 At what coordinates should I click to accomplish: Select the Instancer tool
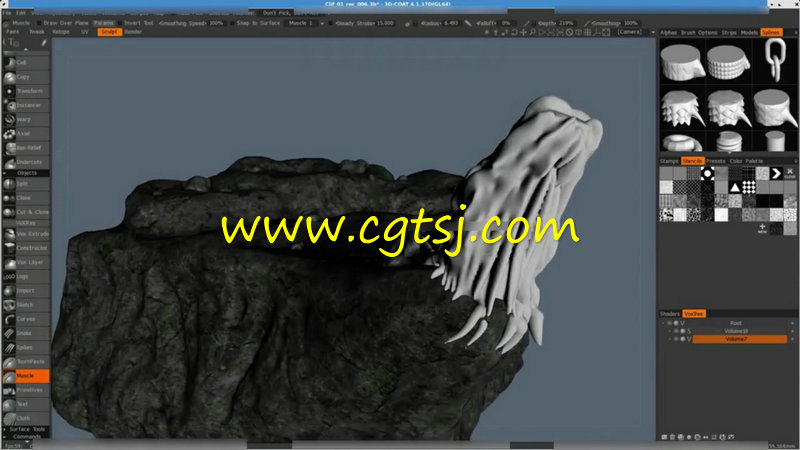tap(26, 106)
